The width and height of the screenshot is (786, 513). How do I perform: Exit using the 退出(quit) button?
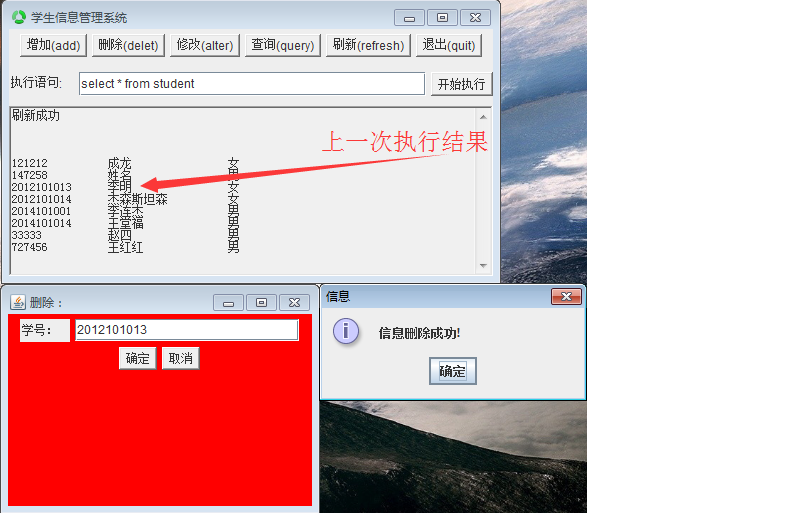click(449, 45)
